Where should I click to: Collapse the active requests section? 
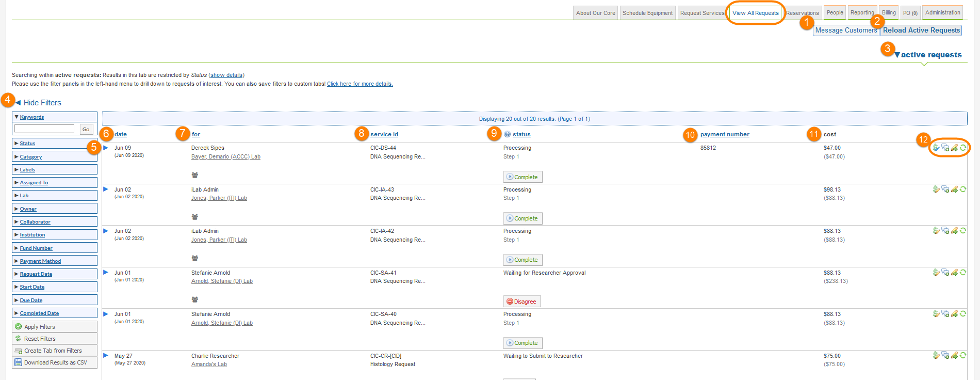[928, 55]
